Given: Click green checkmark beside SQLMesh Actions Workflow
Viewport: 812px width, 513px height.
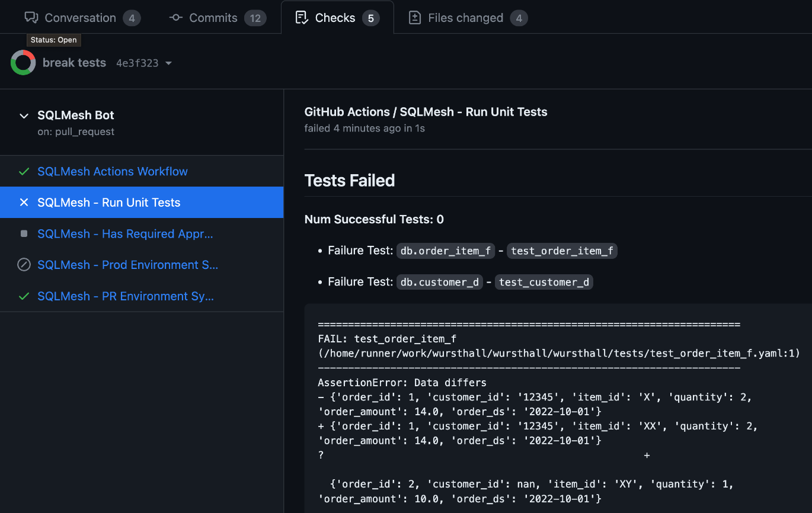Looking at the screenshot, I should (24, 172).
